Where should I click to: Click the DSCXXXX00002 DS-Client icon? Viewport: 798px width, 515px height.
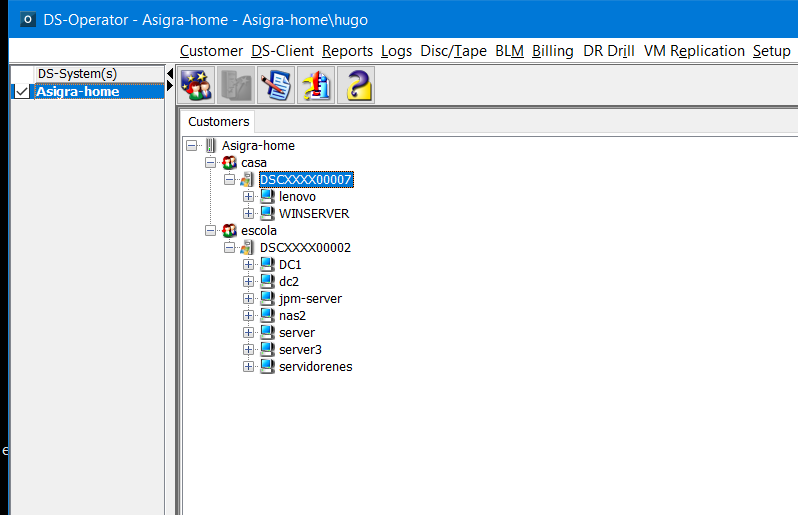pyautogui.click(x=247, y=248)
